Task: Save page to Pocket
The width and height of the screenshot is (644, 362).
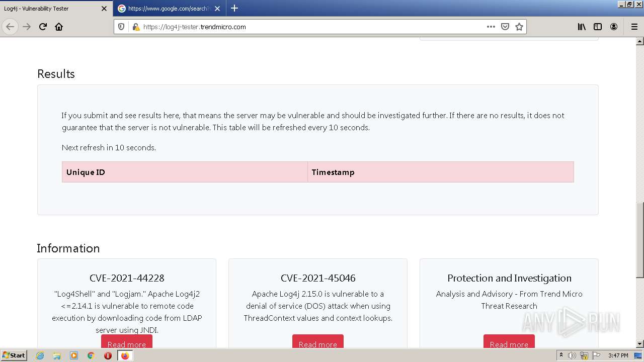Action: pyautogui.click(x=505, y=27)
